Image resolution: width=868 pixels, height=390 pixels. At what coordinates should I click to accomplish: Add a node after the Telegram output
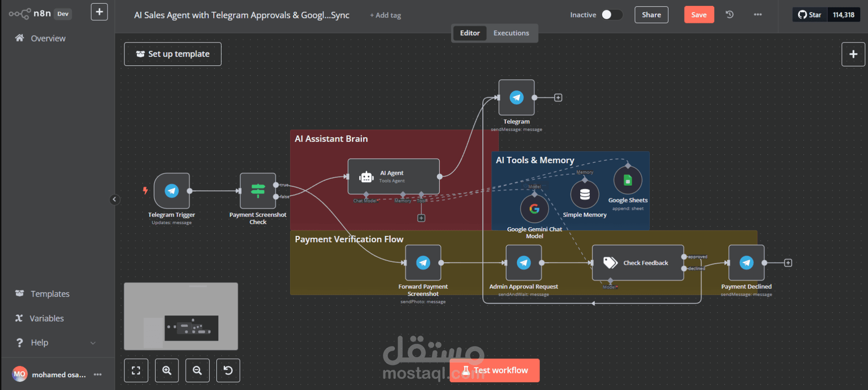558,97
